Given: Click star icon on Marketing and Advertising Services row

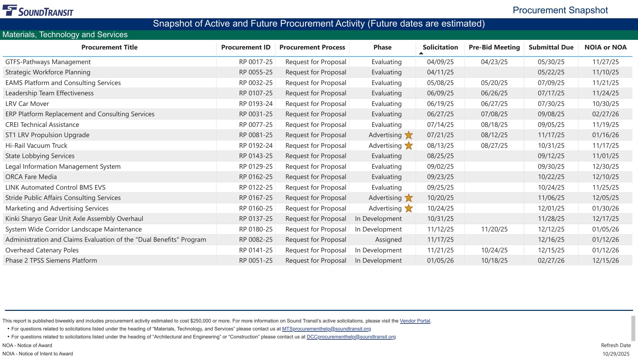Looking at the screenshot, I should click(408, 209).
